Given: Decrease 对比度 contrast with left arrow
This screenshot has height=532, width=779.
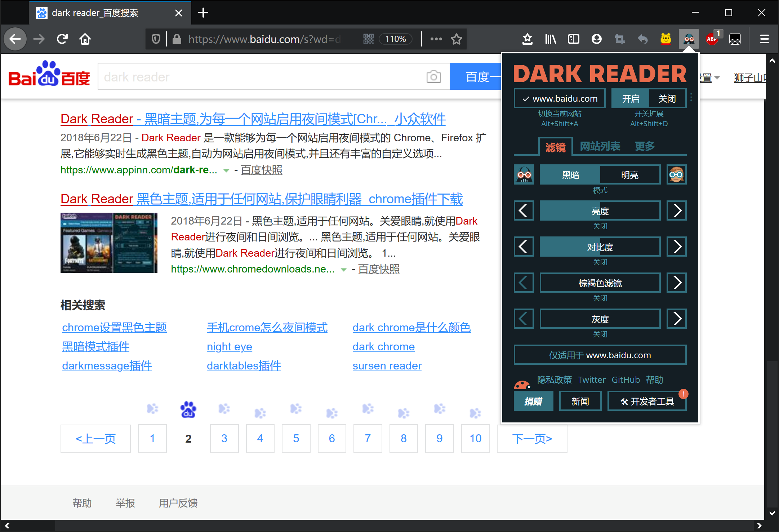Looking at the screenshot, I should click(524, 247).
